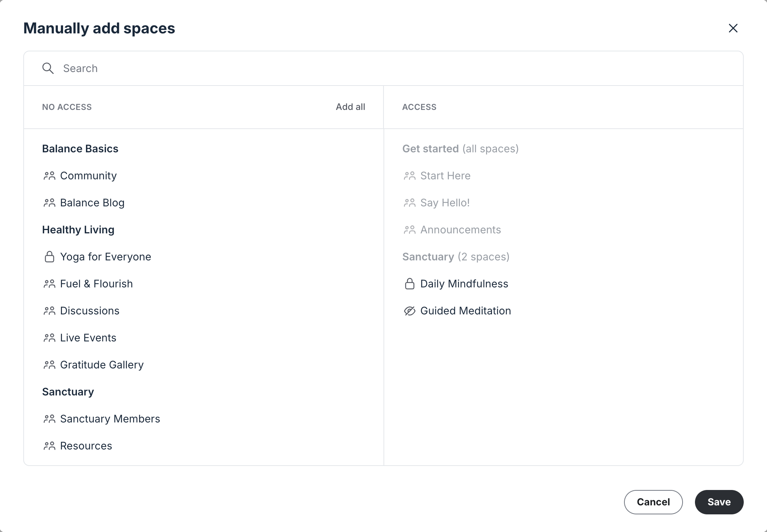Click the members icon next to Fuel & Flourish
The width and height of the screenshot is (767, 532).
click(50, 284)
